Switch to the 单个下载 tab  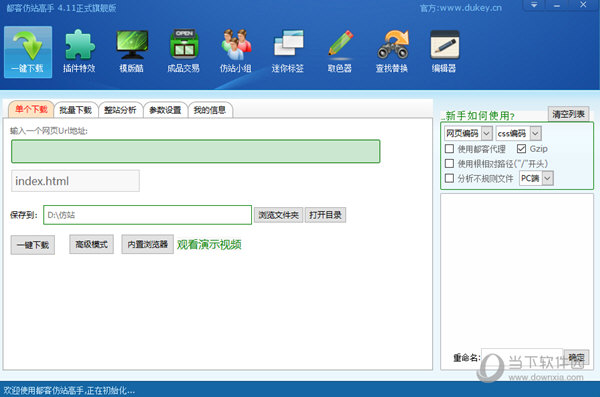pos(31,109)
